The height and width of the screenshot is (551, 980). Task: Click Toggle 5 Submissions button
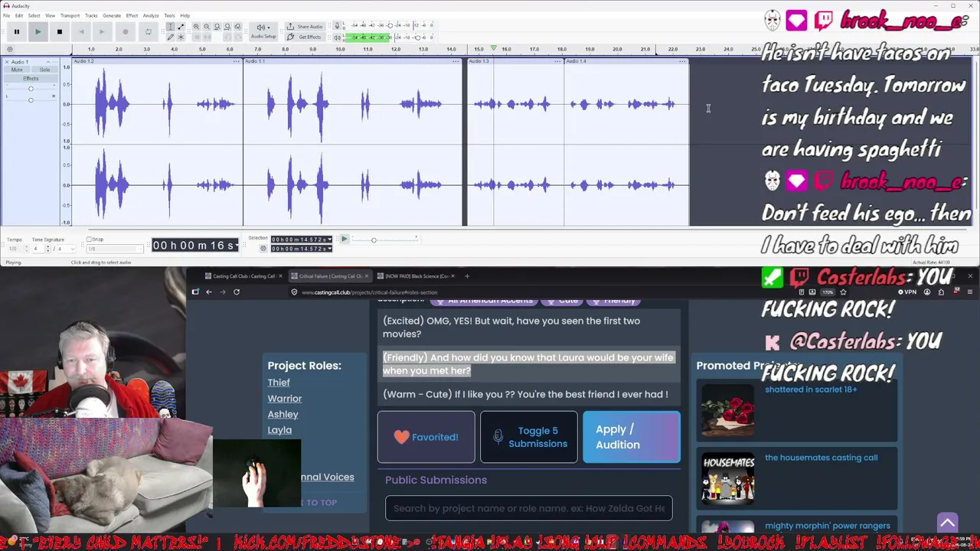(529, 437)
